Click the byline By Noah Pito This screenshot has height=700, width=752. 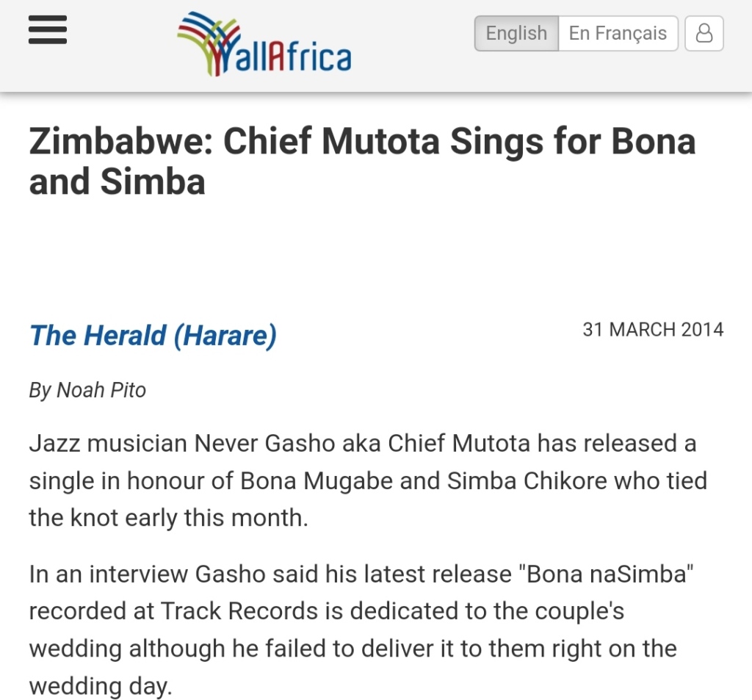pyautogui.click(x=87, y=390)
